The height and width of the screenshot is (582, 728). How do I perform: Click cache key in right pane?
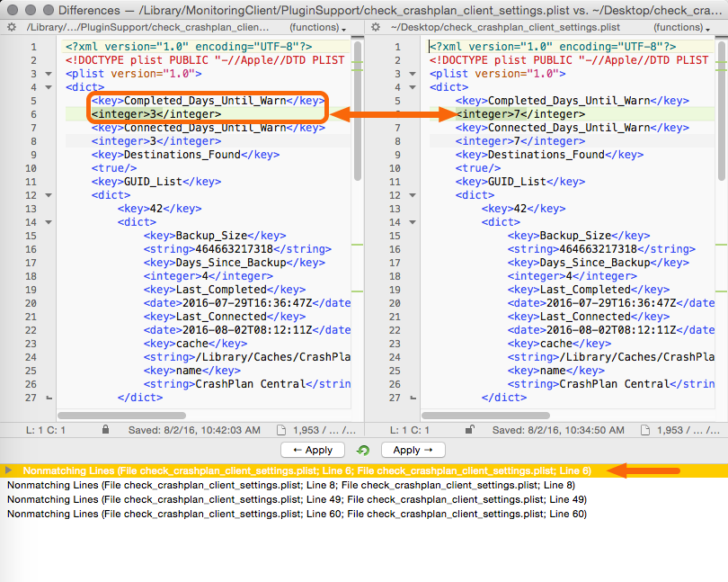click(559, 344)
